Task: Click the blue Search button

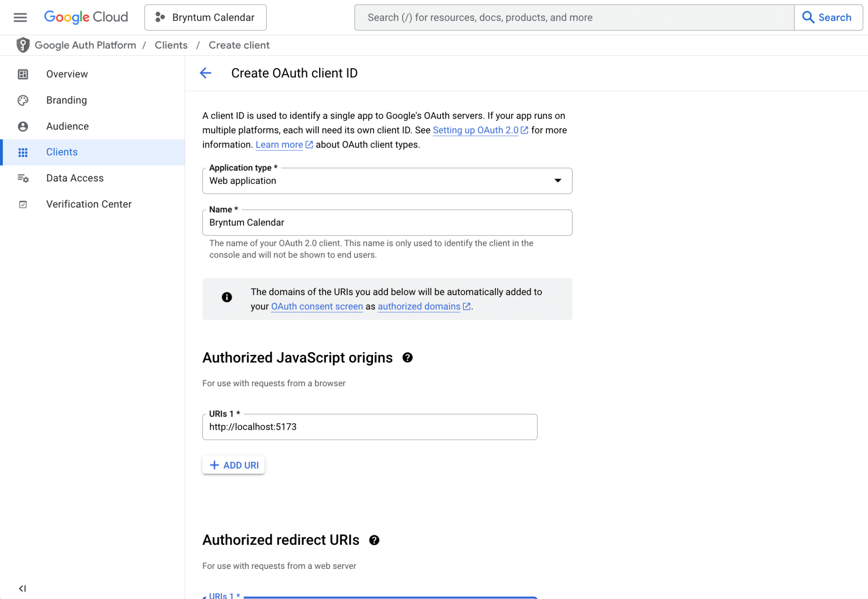Action: pos(828,17)
